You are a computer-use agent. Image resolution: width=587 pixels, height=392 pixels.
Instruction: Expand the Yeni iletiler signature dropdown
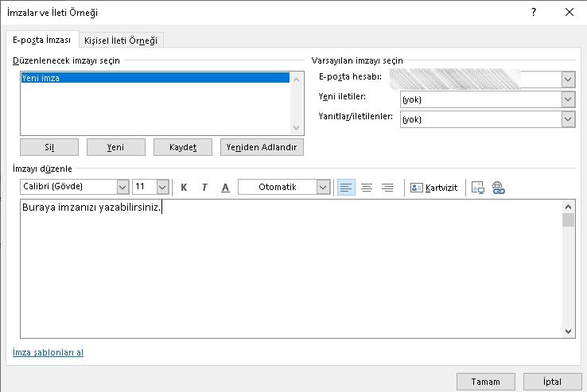tap(567, 99)
